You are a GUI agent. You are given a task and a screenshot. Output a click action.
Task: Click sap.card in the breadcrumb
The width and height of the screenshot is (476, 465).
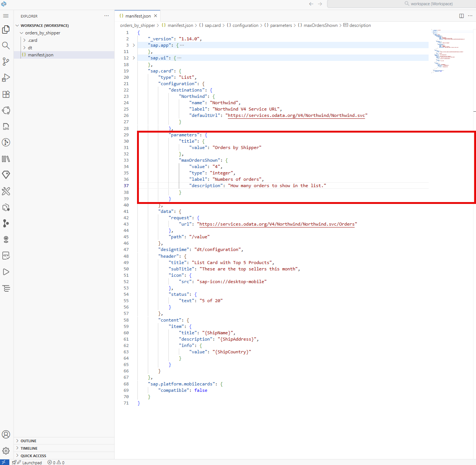coord(212,25)
